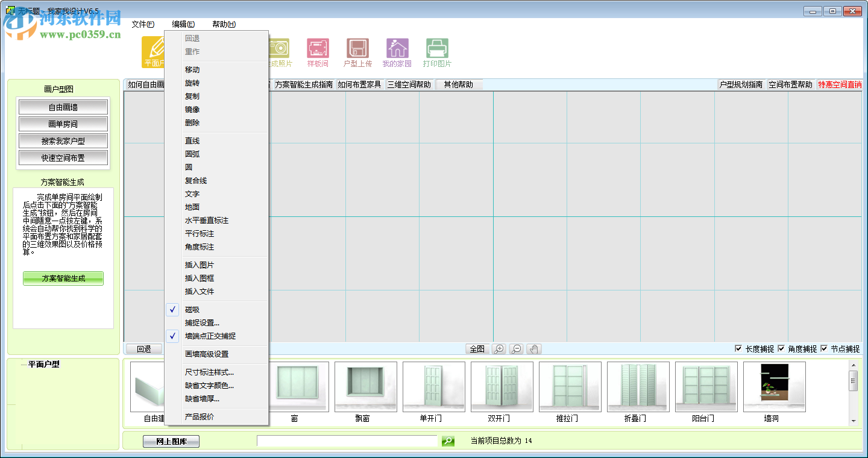Choose 移动 from the edit menu
Image resolution: width=868 pixels, height=458 pixels.
click(217, 70)
